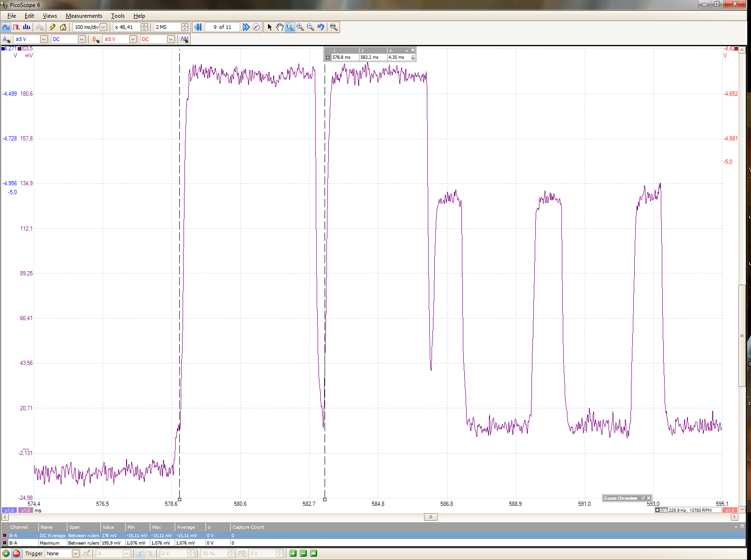This screenshot has width=751, height=560.
Task: Click the zoom out magnifier
Action: click(311, 27)
